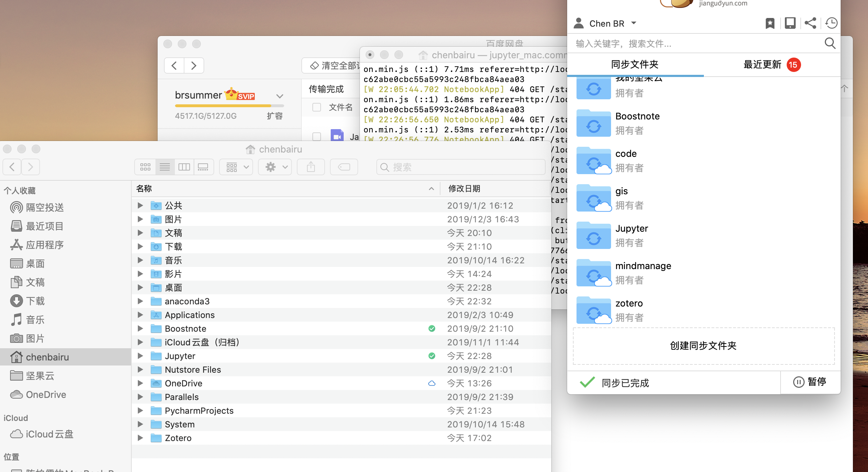Pause syncing with 暂停 button

coord(810,382)
